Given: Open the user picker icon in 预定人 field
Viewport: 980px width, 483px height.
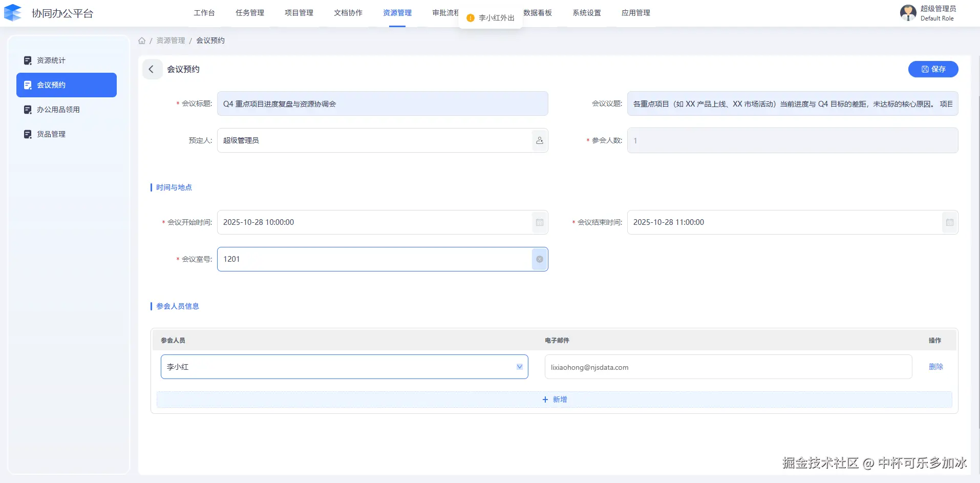Looking at the screenshot, I should (539, 140).
